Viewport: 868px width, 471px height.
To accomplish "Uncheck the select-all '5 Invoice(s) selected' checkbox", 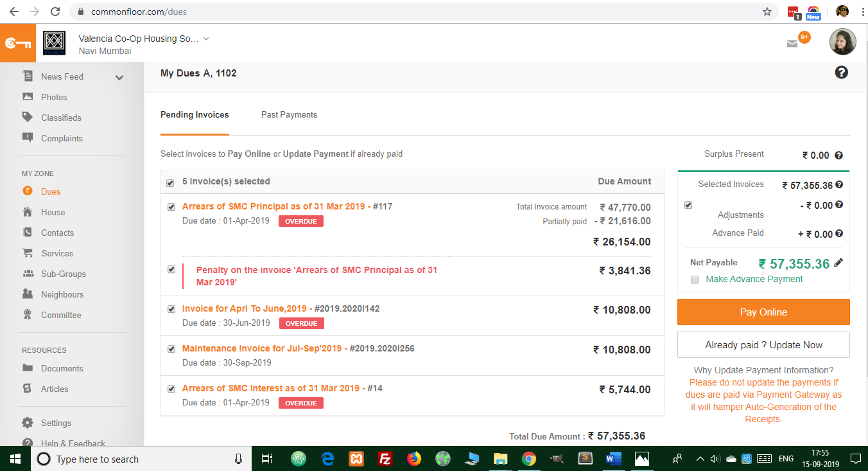I will tap(170, 183).
